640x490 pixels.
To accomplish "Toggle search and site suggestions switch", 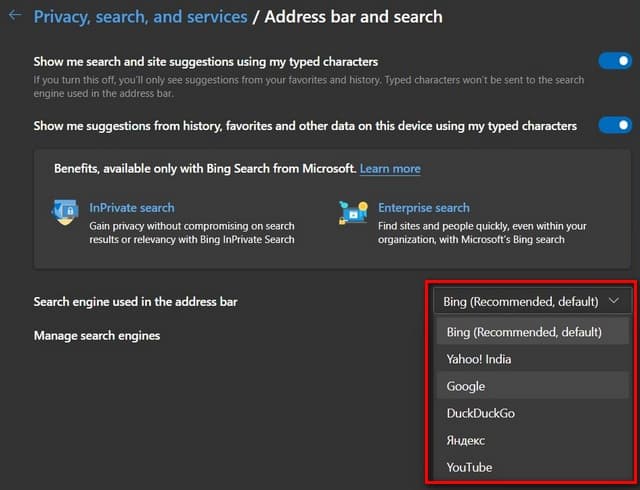I will (615, 61).
